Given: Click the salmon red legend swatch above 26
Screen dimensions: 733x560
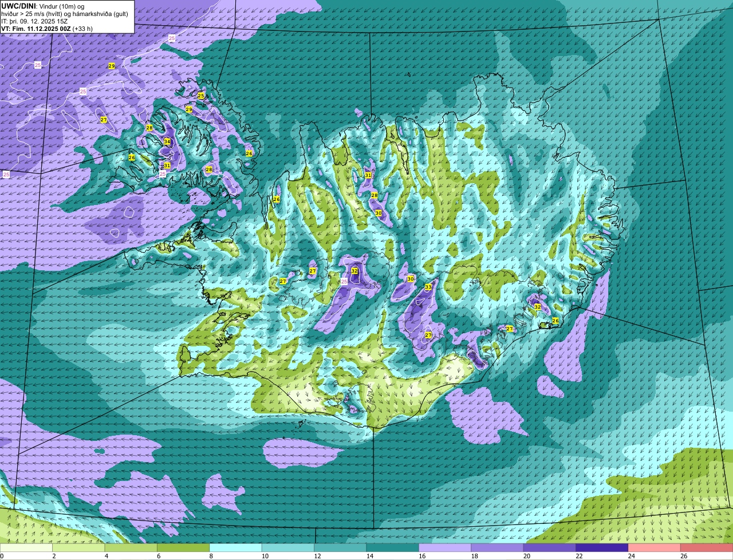Looking at the screenshot, I should [x=707, y=547].
